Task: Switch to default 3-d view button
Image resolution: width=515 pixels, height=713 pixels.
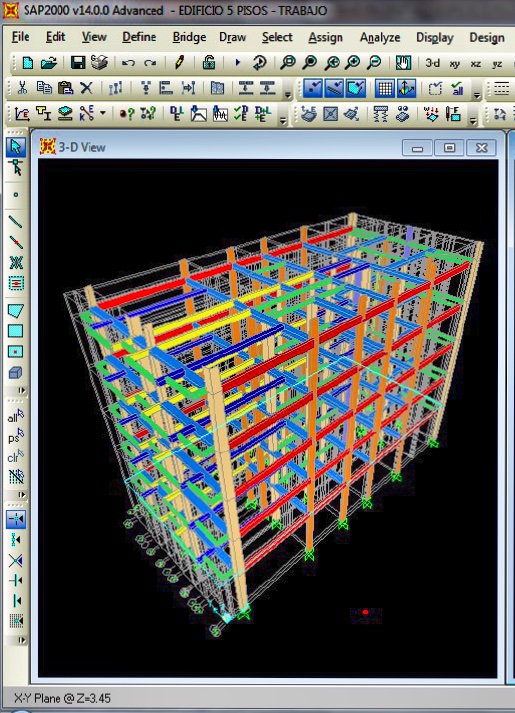Action: (x=432, y=63)
